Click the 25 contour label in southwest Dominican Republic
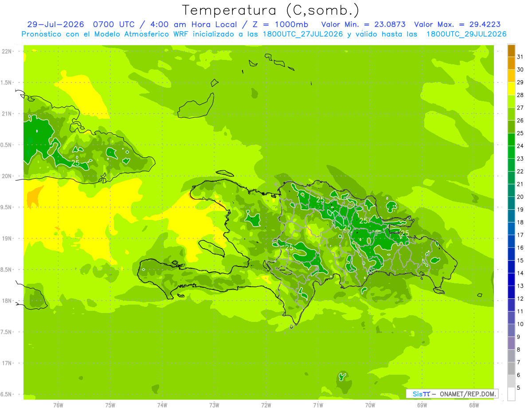This screenshot has height=411, width=532. point(289,247)
